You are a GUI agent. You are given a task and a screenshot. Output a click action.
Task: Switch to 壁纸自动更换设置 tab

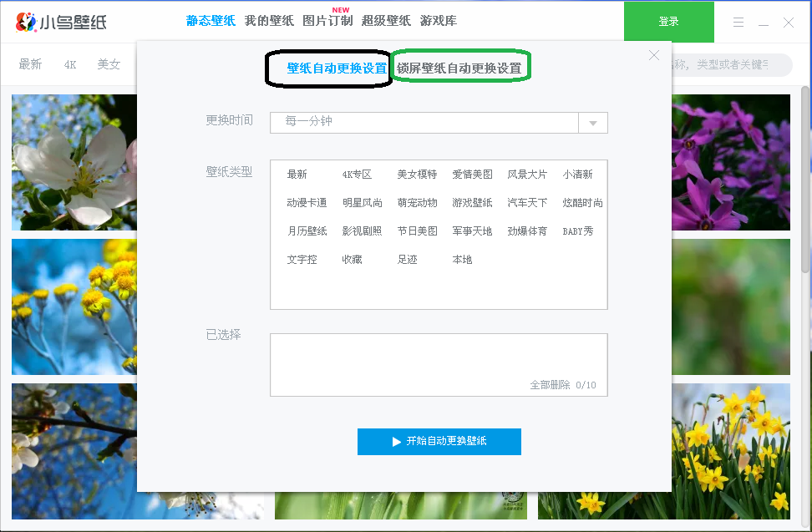click(x=337, y=68)
